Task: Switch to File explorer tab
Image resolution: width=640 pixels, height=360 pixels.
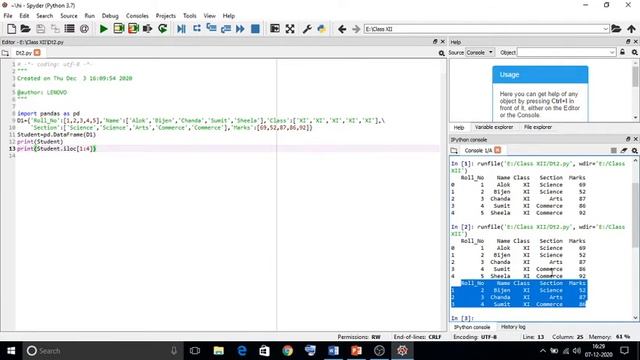Action: pos(538,127)
